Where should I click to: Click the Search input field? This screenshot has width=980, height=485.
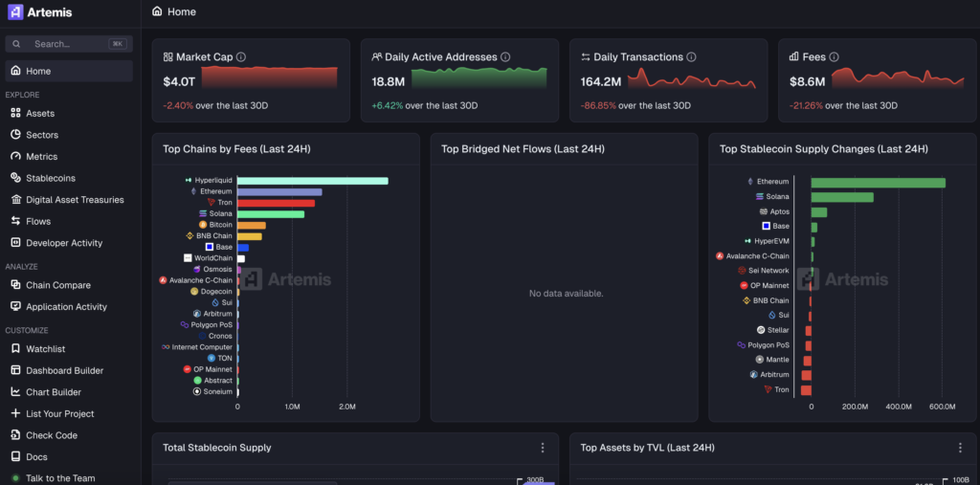point(69,44)
